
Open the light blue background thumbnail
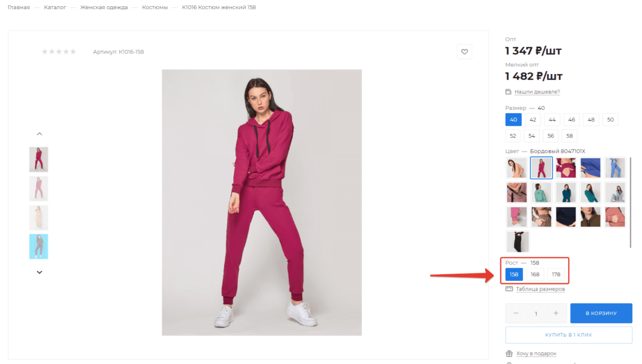pyautogui.click(x=39, y=246)
